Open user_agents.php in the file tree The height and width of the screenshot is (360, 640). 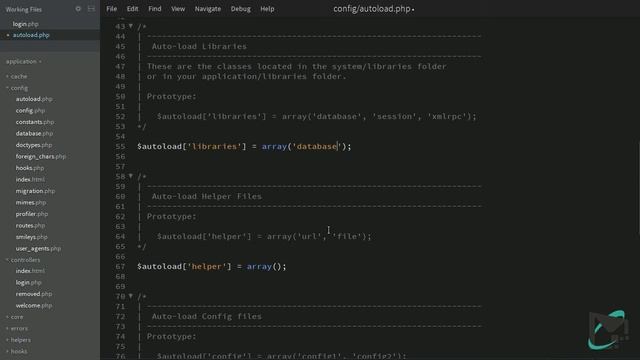[x=38, y=248]
